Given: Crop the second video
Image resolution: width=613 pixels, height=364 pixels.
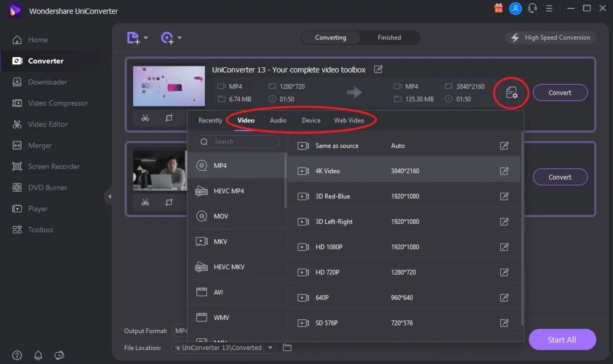Looking at the screenshot, I should pyautogui.click(x=169, y=202).
